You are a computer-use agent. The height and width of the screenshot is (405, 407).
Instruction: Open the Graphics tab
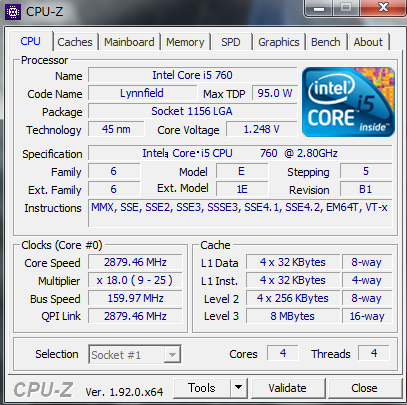click(279, 42)
